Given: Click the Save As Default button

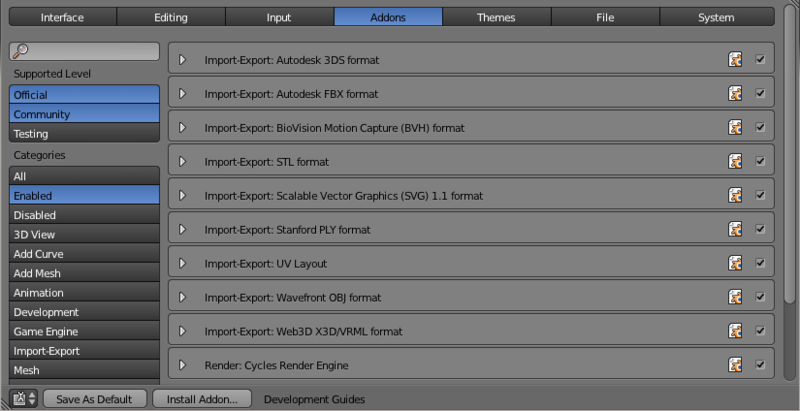Looking at the screenshot, I should (94, 399).
